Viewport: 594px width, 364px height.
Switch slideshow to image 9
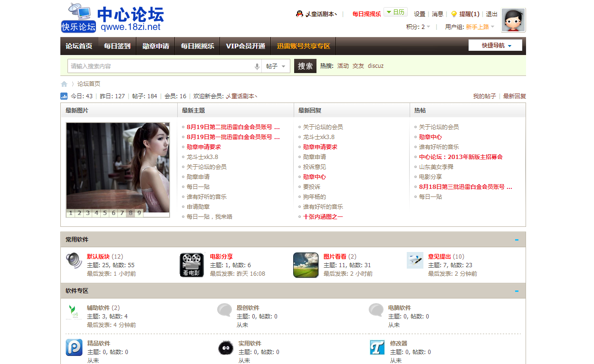139,213
